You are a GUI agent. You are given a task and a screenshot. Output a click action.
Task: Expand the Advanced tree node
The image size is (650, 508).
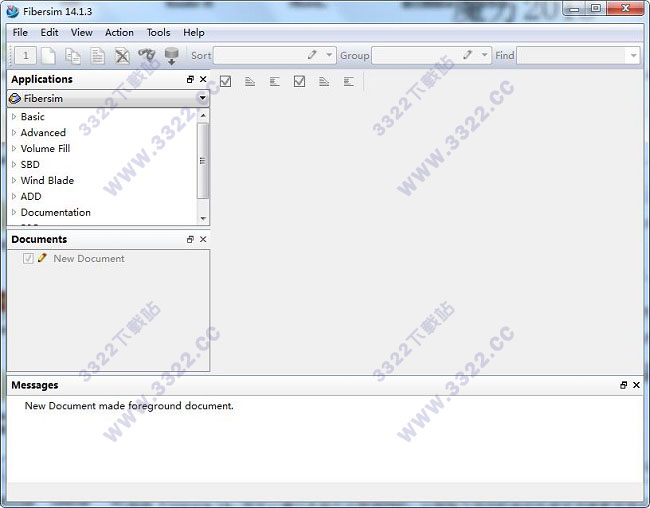(14, 132)
